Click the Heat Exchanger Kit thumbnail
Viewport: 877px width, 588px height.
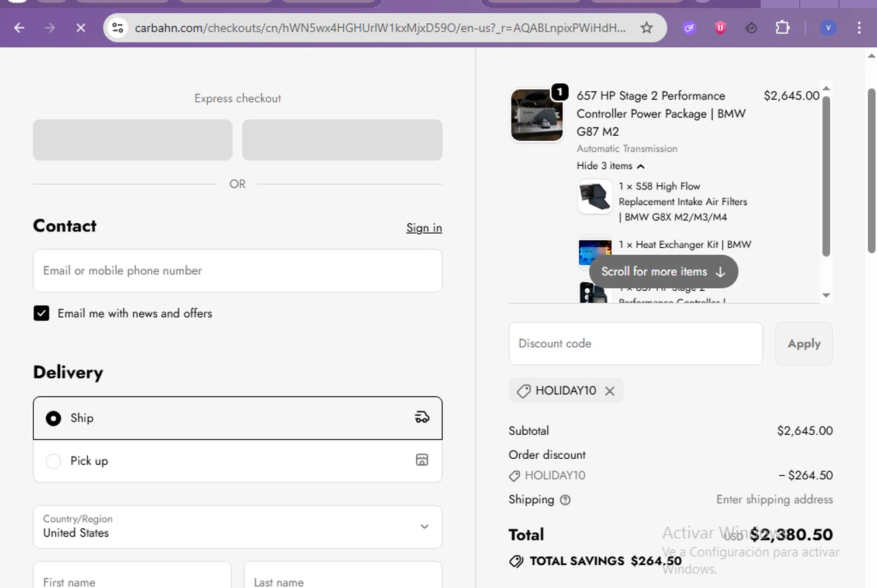pos(595,252)
